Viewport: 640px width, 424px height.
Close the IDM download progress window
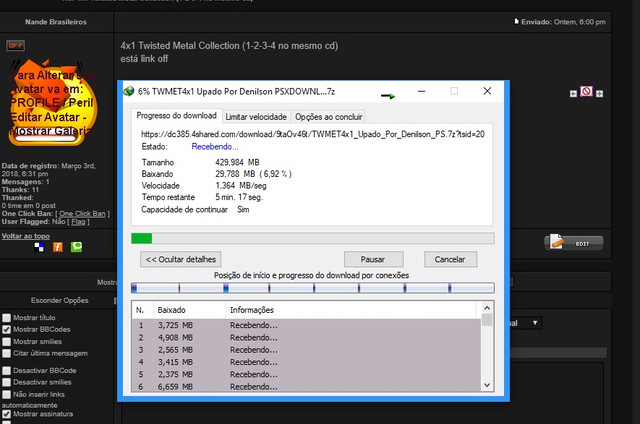click(487, 91)
